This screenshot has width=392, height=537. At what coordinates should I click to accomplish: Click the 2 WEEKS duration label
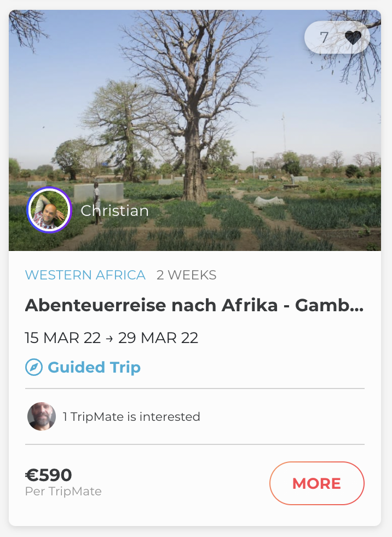(186, 275)
